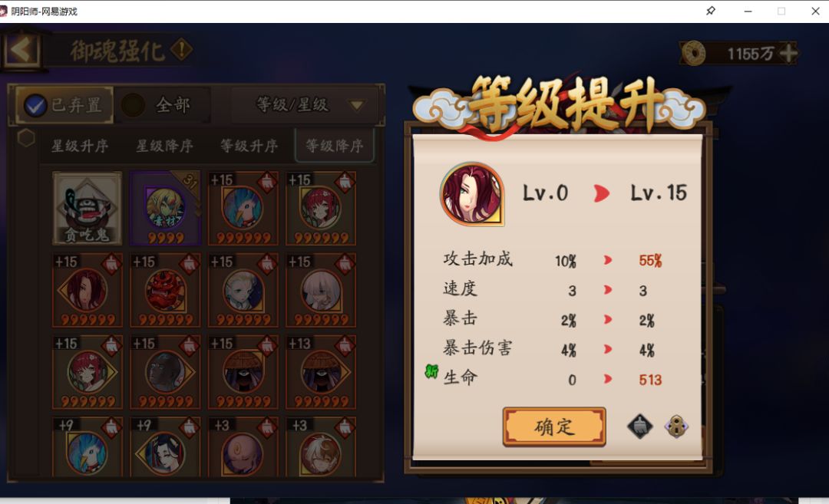Screen dimensions: 829x504
Task: Select the +15 red oni mask soul
Action: point(166,290)
